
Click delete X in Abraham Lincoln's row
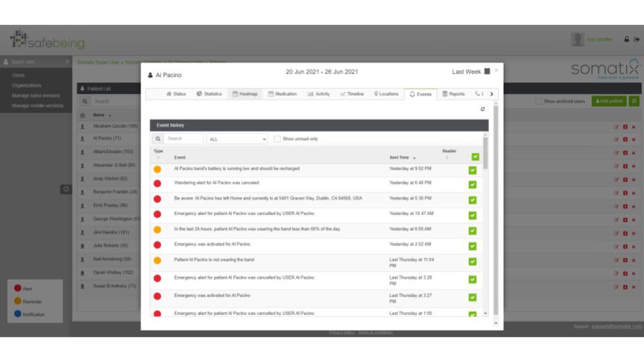(x=634, y=127)
